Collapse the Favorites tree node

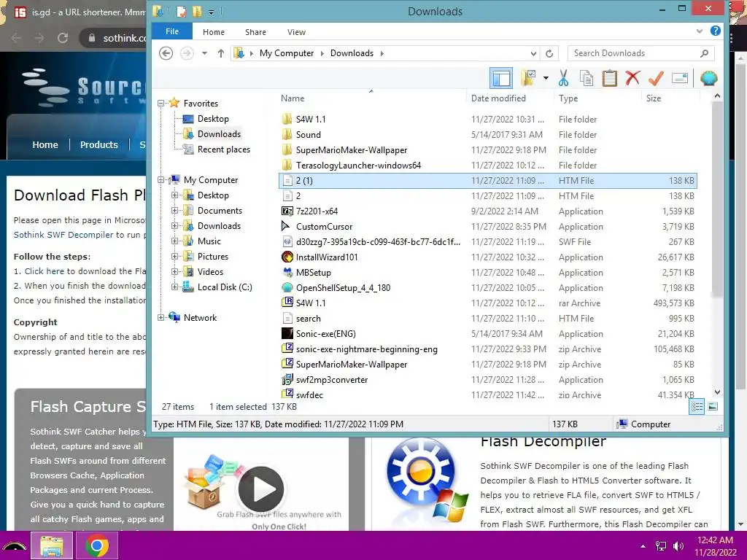161,104
